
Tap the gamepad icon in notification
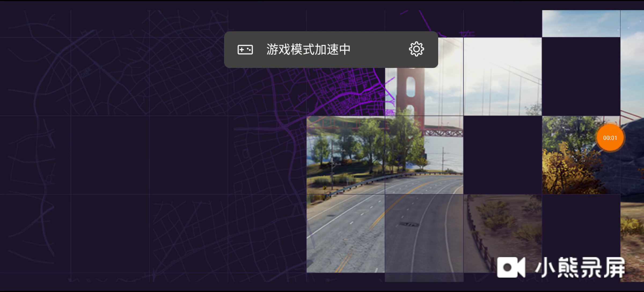point(245,50)
